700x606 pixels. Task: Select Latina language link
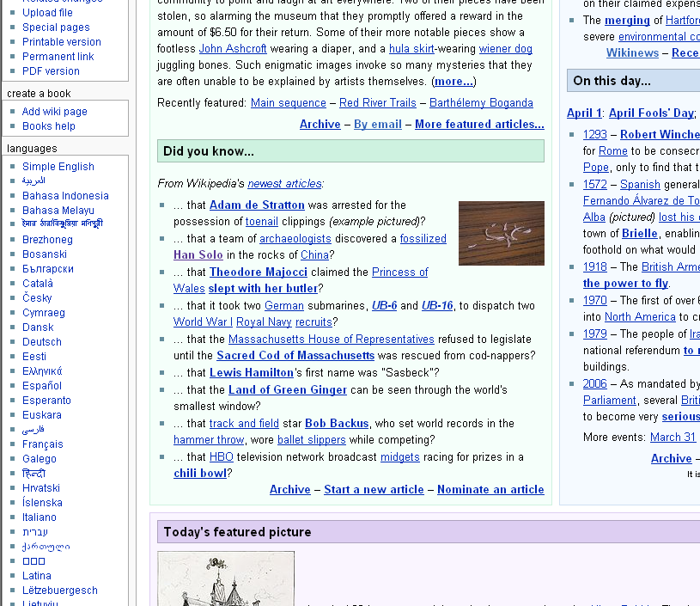tap(37, 576)
